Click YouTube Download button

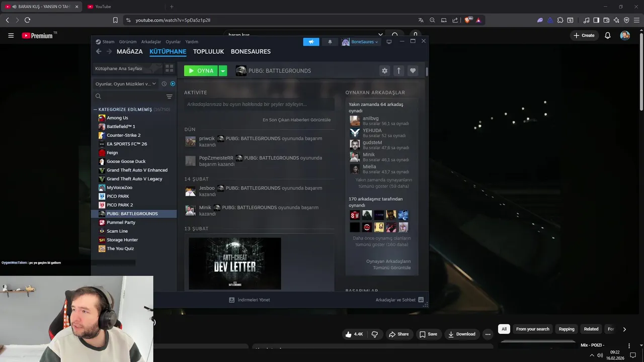click(x=461, y=334)
